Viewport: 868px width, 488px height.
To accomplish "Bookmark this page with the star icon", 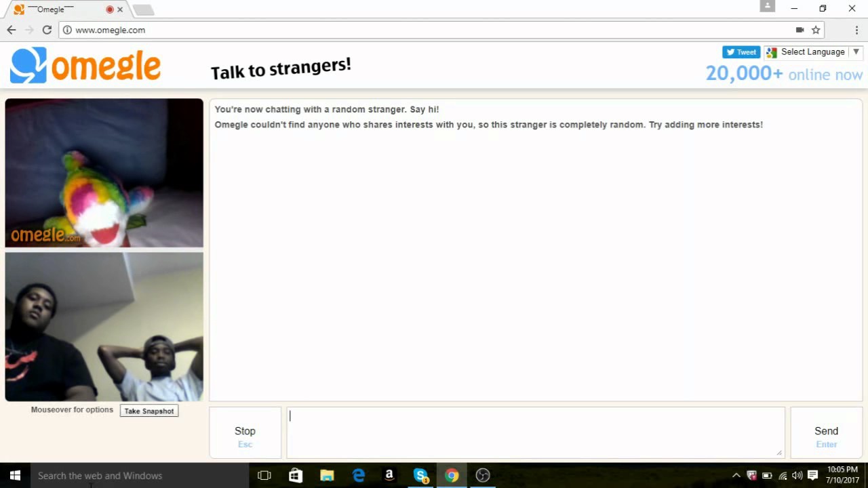I will click(x=816, y=30).
